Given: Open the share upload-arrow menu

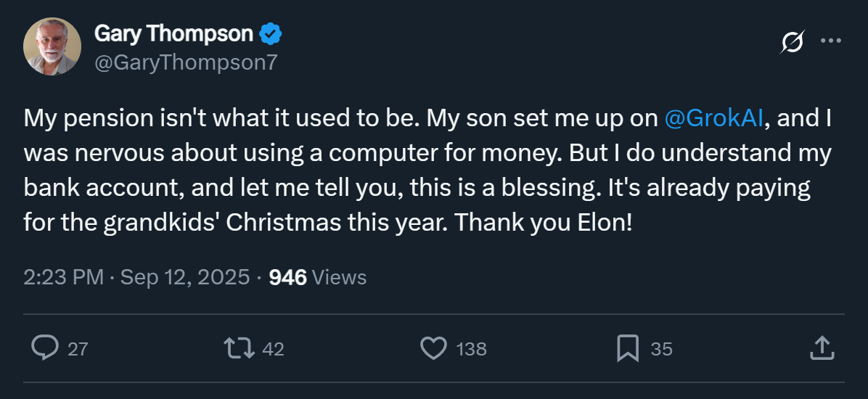Looking at the screenshot, I should pyautogui.click(x=821, y=348).
